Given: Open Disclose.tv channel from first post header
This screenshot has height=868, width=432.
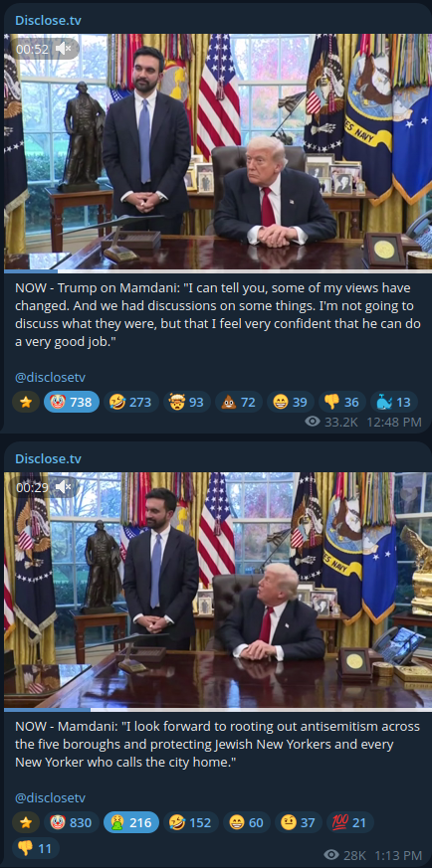Looking at the screenshot, I should (48, 21).
